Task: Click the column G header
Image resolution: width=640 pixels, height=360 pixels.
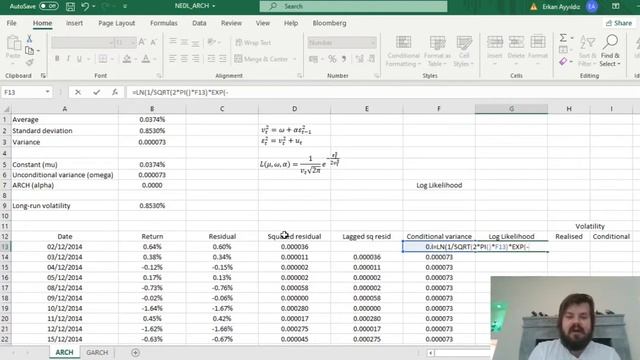Action: (x=511, y=109)
